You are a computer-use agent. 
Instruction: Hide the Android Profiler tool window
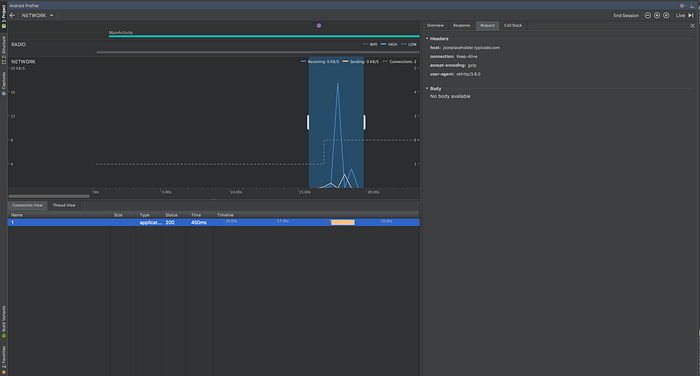click(x=692, y=6)
